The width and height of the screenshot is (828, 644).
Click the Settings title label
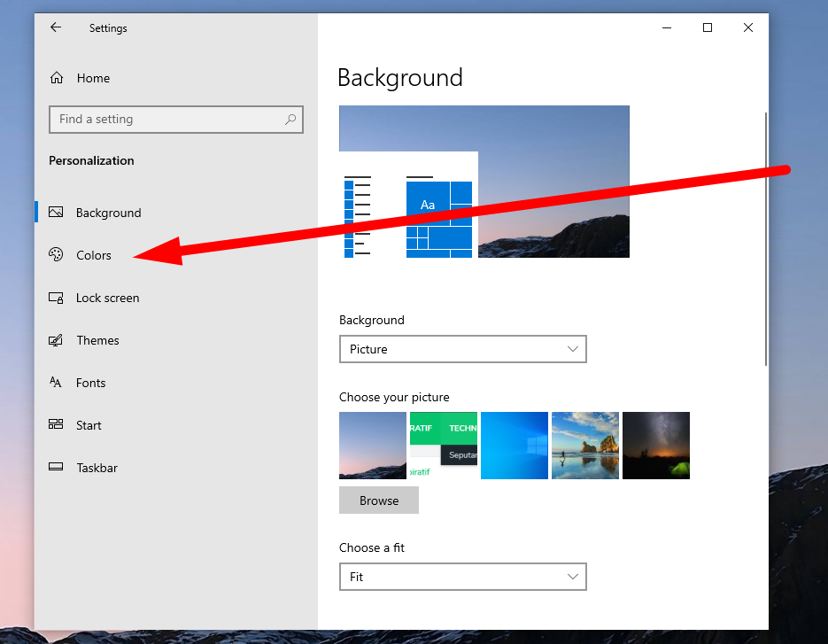pyautogui.click(x=107, y=27)
